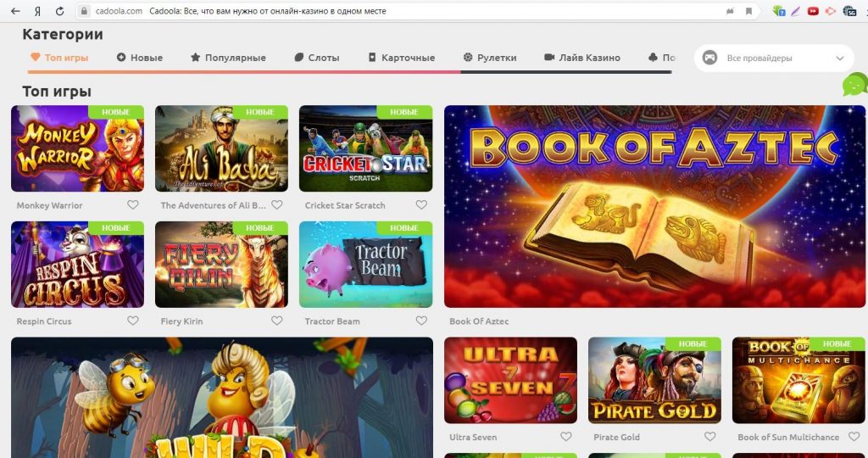
Task: Toggle favorite heart for Cricket Star Scratch
Action: point(421,205)
